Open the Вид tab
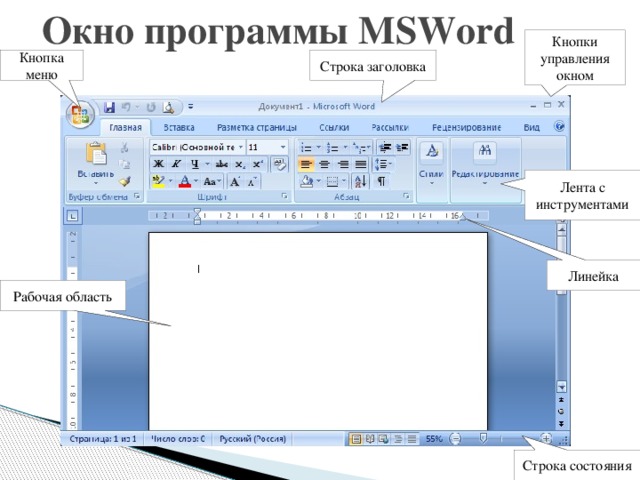Image resolution: width=640 pixels, height=480 pixels. tap(531, 127)
